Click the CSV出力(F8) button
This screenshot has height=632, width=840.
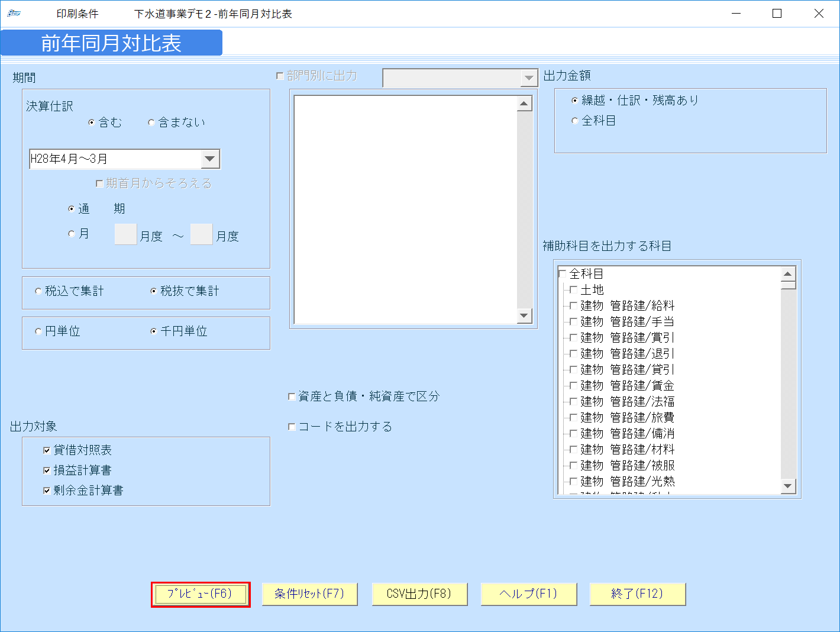click(419, 594)
